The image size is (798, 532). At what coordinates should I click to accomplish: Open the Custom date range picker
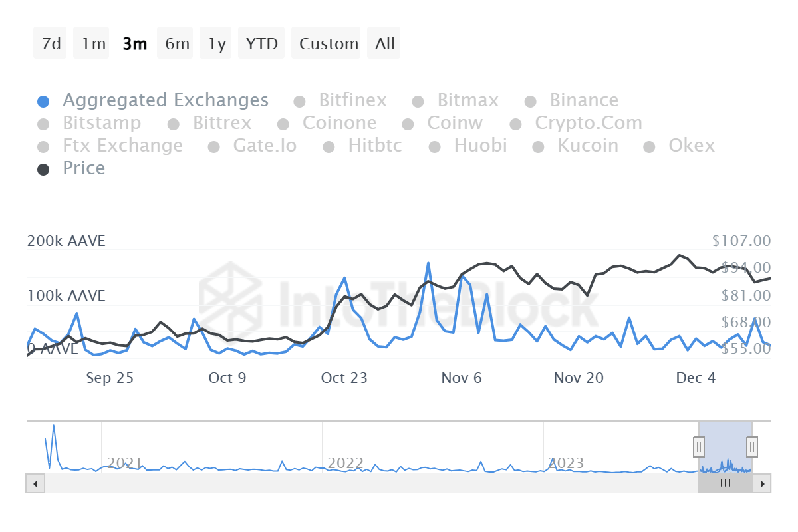click(329, 44)
